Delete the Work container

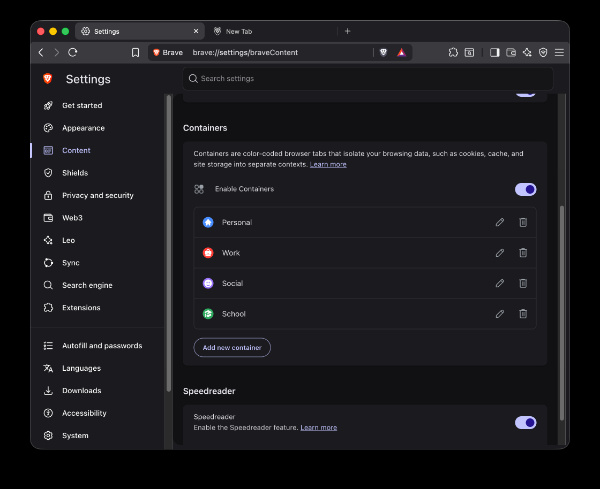pyautogui.click(x=523, y=253)
